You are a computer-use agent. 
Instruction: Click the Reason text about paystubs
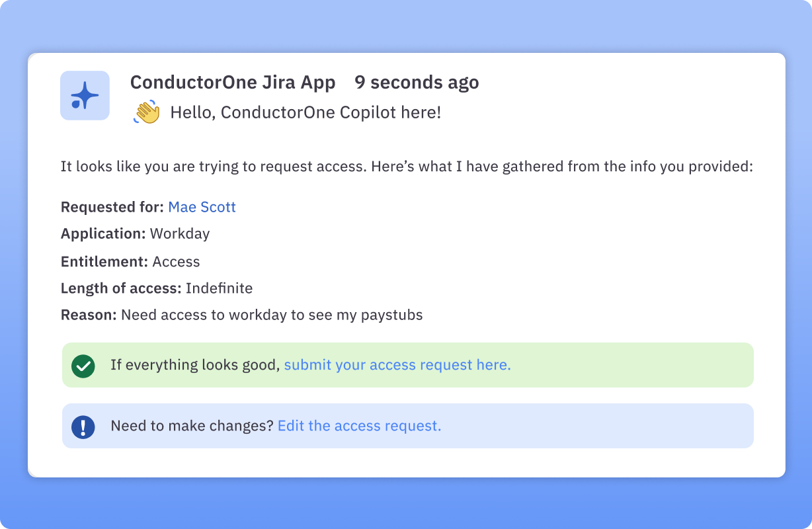click(x=271, y=315)
